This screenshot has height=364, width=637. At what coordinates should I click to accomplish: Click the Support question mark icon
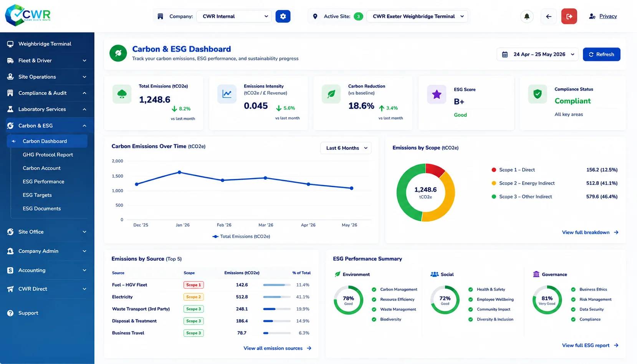click(10, 313)
